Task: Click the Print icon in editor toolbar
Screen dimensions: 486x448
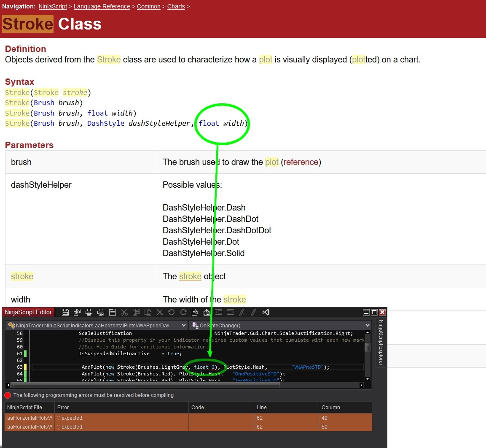Action: [x=89, y=312]
